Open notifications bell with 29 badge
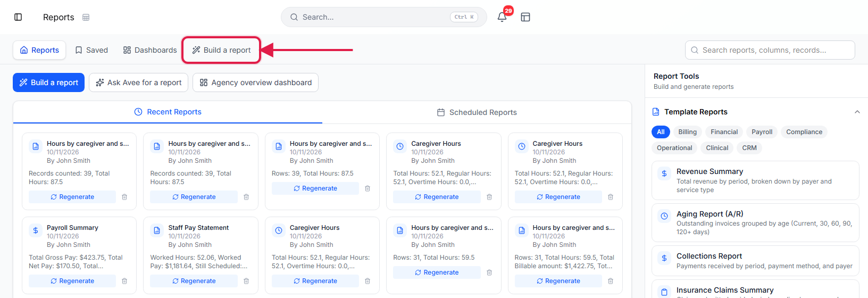Screen dimensions: 868x298 coord(502,17)
